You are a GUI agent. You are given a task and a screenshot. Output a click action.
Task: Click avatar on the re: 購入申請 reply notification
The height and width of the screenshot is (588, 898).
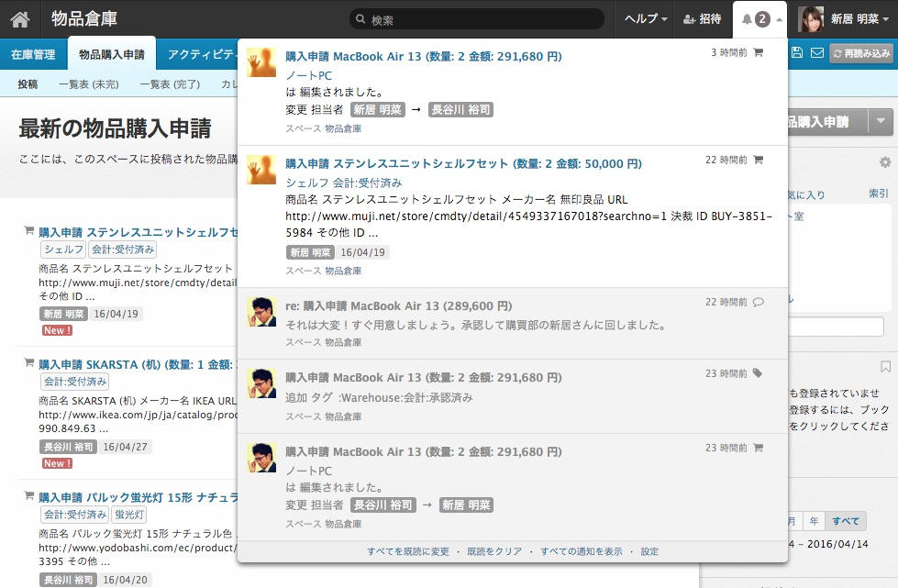(261, 312)
